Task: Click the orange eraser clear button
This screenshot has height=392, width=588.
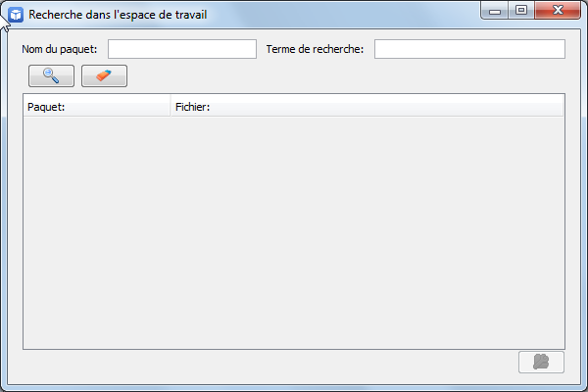Action: [x=104, y=75]
